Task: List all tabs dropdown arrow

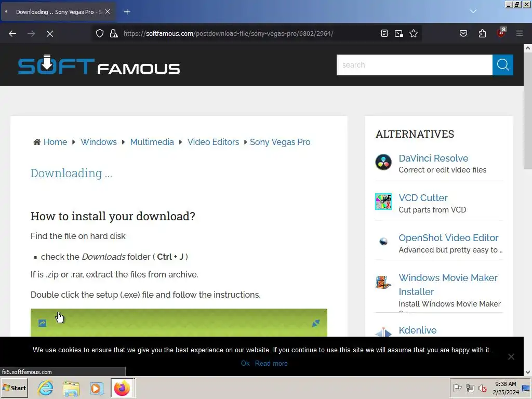Action: (x=473, y=11)
